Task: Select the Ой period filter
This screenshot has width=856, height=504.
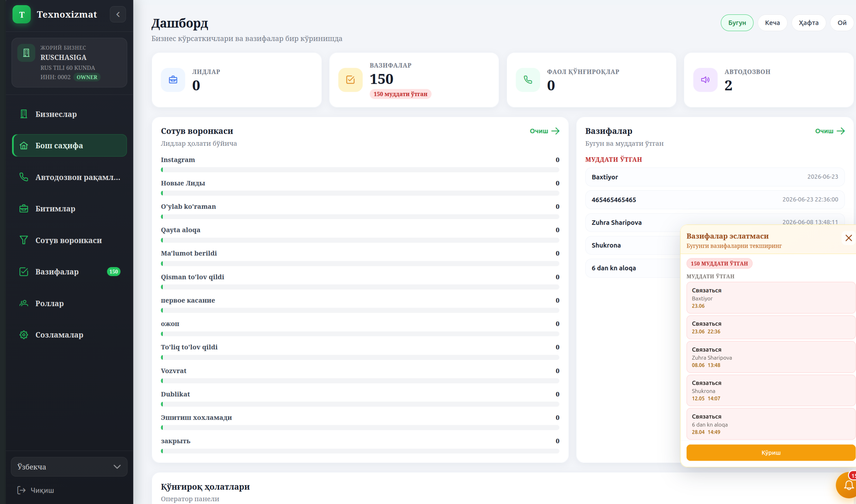Action: coord(842,23)
